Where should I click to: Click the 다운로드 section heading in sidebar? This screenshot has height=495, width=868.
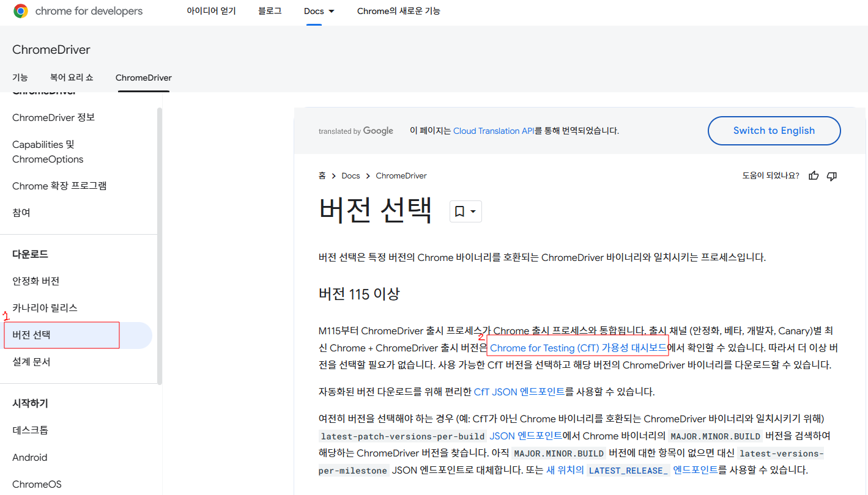coord(31,254)
